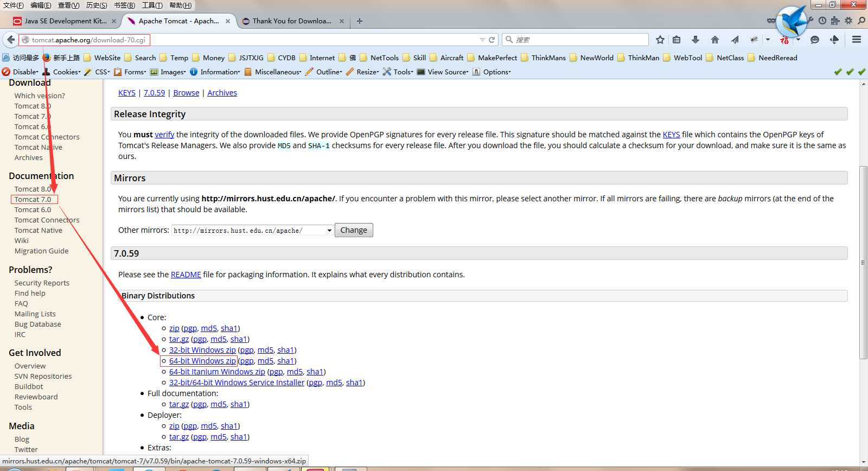Close the Thank You for Download tab
Image resolution: width=868 pixels, height=471 pixels.
coord(342,21)
